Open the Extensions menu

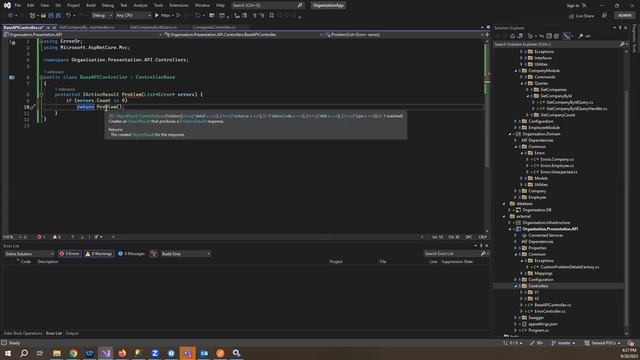pyautogui.click(x=179, y=5)
